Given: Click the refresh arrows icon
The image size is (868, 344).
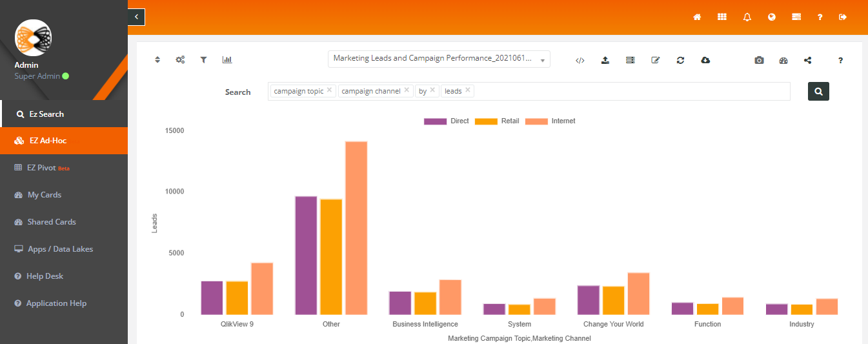Looking at the screenshot, I should (x=680, y=60).
